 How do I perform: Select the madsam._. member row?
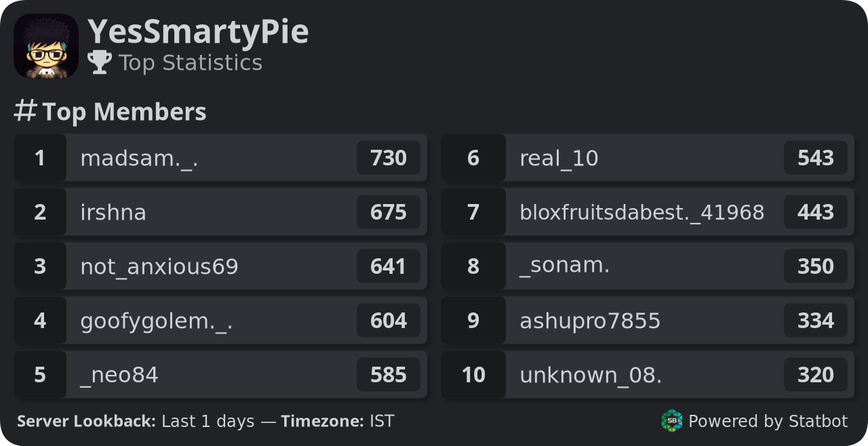point(220,158)
